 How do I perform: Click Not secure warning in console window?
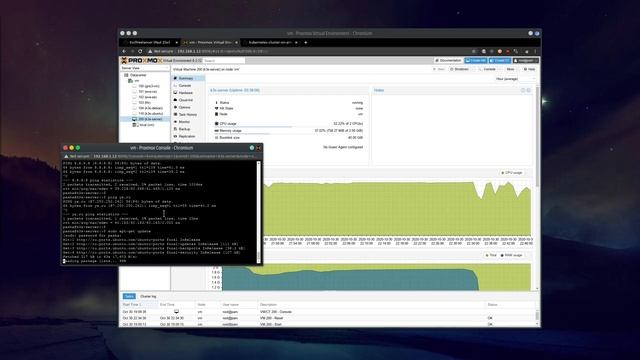76,156
